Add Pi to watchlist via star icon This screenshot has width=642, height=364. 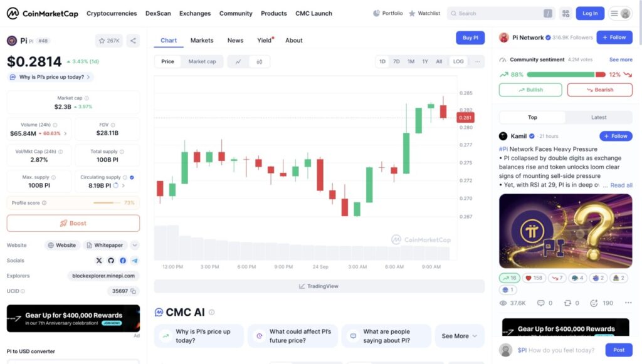(109, 41)
